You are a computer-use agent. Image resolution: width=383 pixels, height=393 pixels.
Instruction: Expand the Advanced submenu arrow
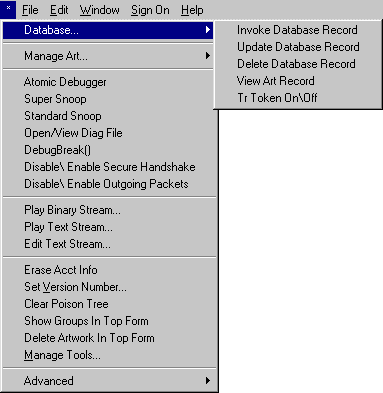pos(208,380)
